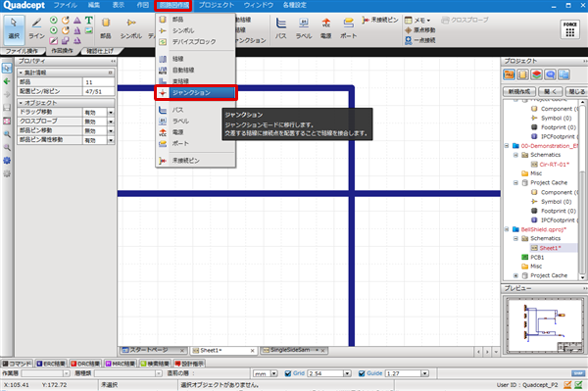Select the ラベル label tool in ribbon
Screen dimensions: 588x391
pyautogui.click(x=304, y=28)
